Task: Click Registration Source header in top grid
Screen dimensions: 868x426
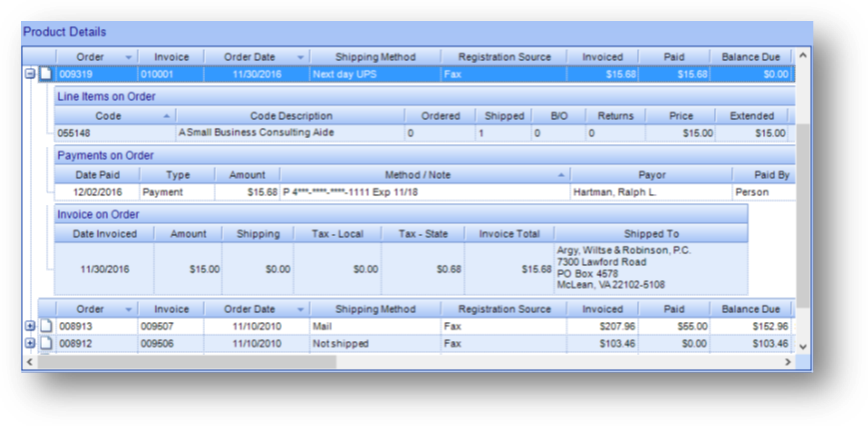Action: pyautogui.click(x=503, y=57)
